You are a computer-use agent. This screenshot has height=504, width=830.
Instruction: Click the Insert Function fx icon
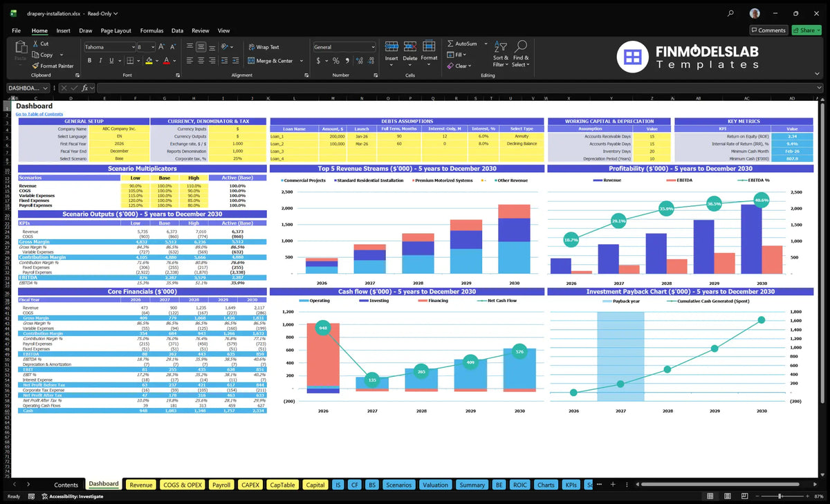pos(85,88)
